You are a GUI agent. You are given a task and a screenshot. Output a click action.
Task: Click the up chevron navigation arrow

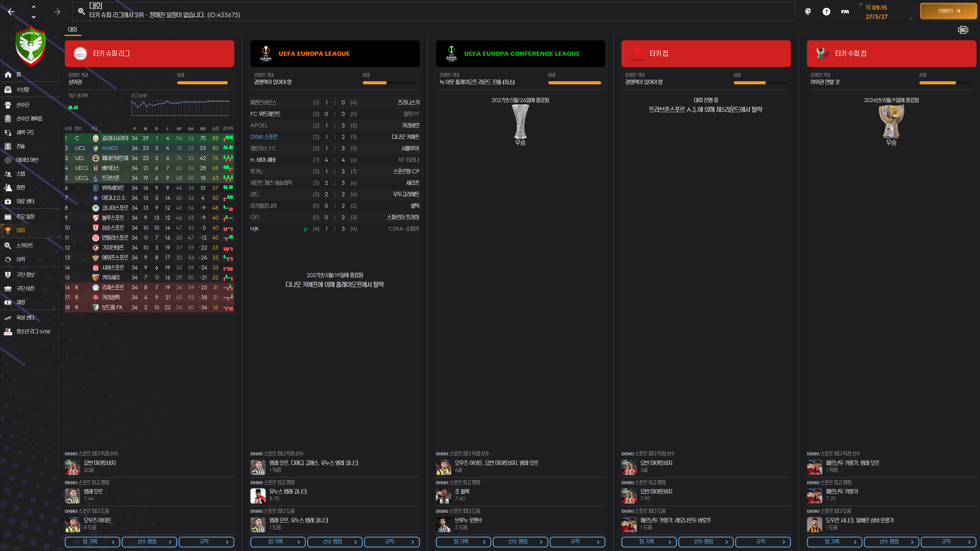point(33,7)
